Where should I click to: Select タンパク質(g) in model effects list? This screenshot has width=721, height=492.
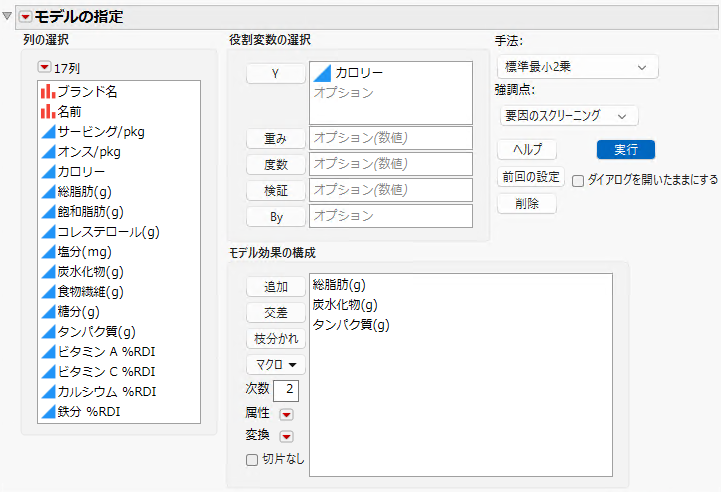click(351, 325)
